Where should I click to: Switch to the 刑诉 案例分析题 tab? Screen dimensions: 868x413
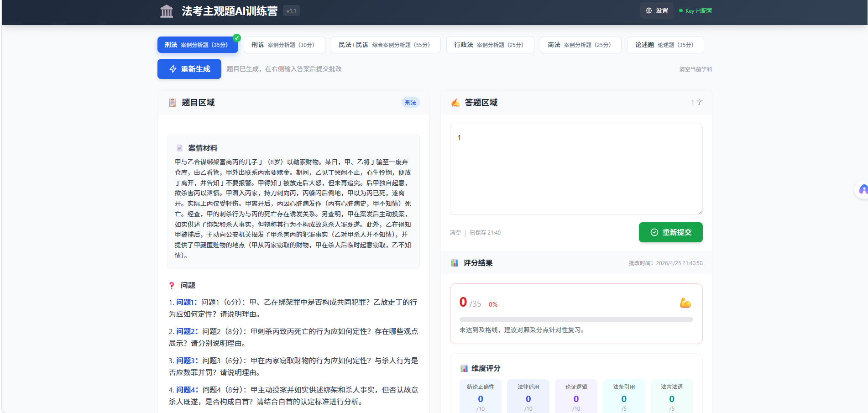(x=284, y=45)
